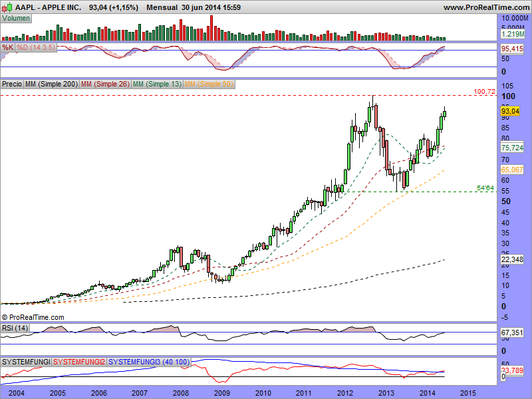Click the SYSTEMFUNGI indicator label
Viewport: 532px width, 399px height.
[26, 362]
